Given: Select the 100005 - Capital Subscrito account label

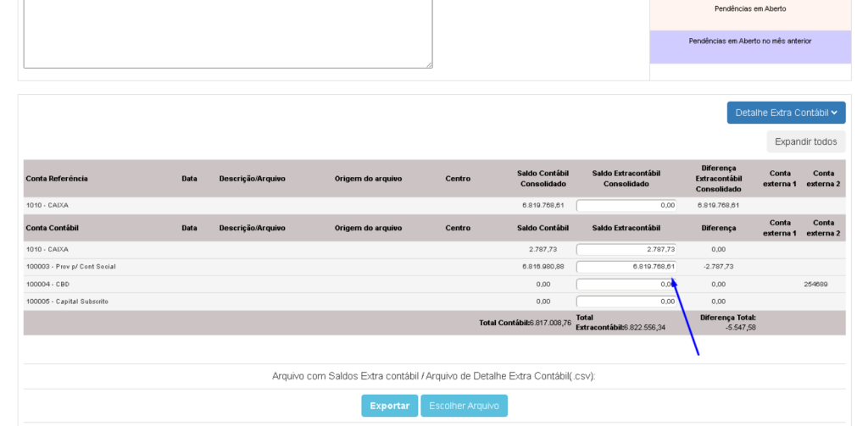Looking at the screenshot, I should click(x=67, y=302).
